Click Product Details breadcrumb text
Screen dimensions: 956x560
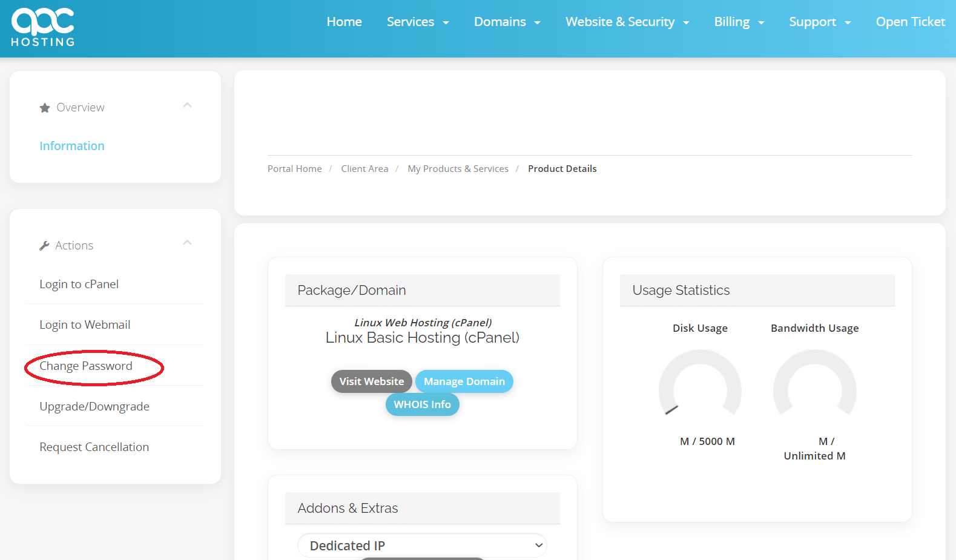click(562, 169)
